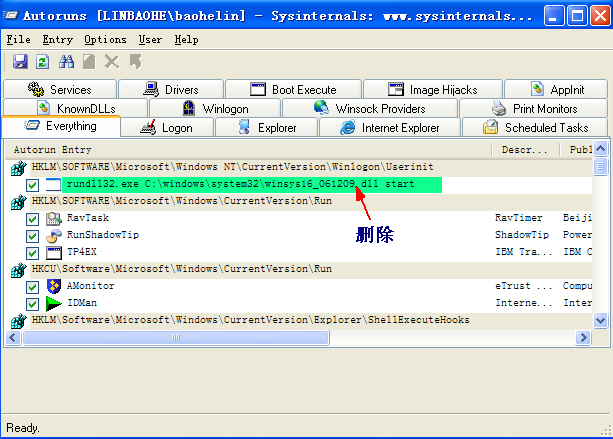Click horizontal scrollbar right arrow
The width and height of the screenshot is (613, 439).
click(583, 337)
